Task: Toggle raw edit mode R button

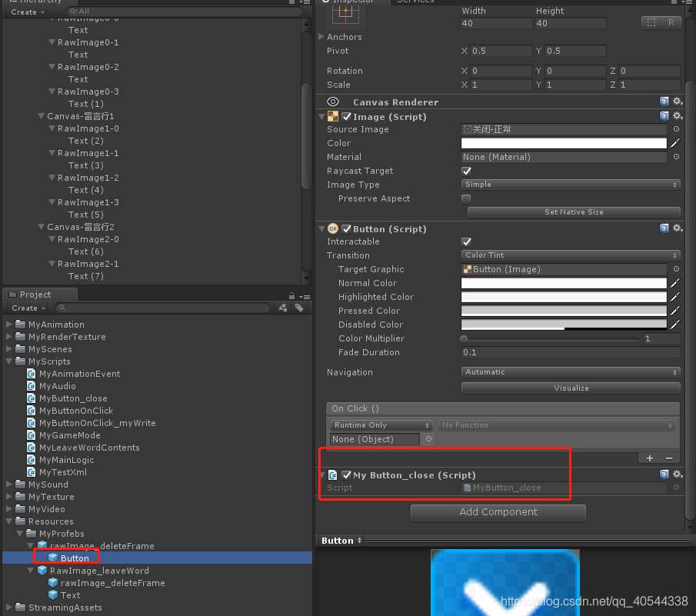Action: pos(671,22)
